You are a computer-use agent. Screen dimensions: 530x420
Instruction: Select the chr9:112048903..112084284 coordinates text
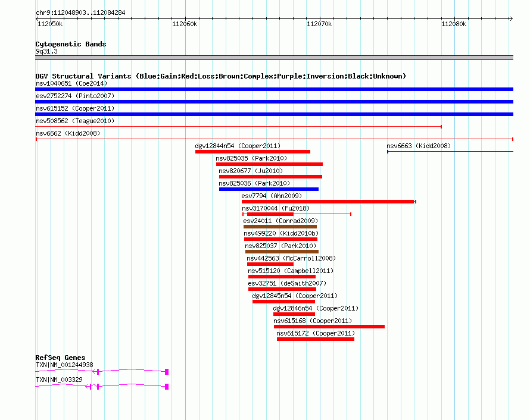pyautogui.click(x=80, y=13)
